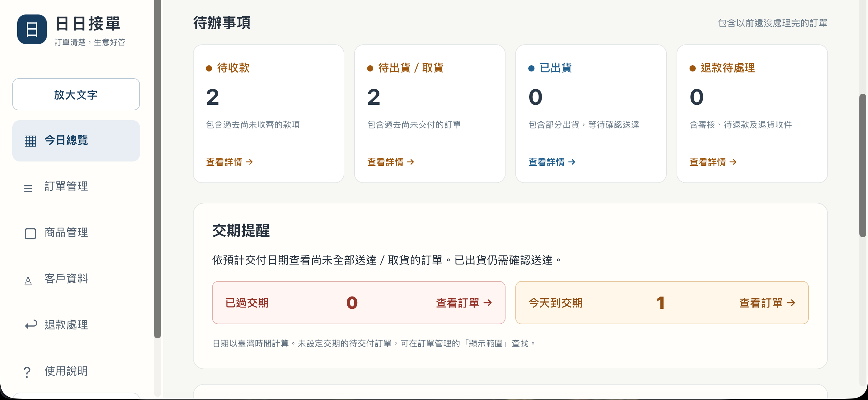
Task: Open 今日總覽 in the sidebar
Action: (76, 141)
